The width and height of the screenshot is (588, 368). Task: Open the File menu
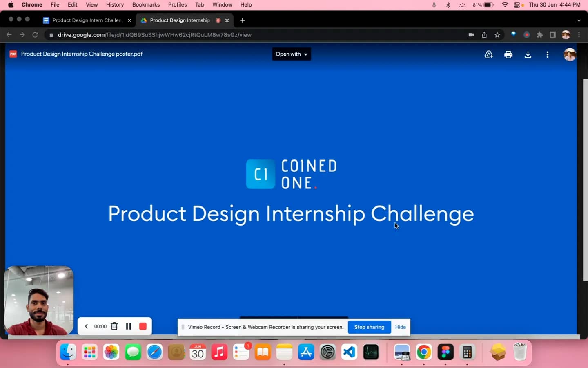(x=55, y=4)
